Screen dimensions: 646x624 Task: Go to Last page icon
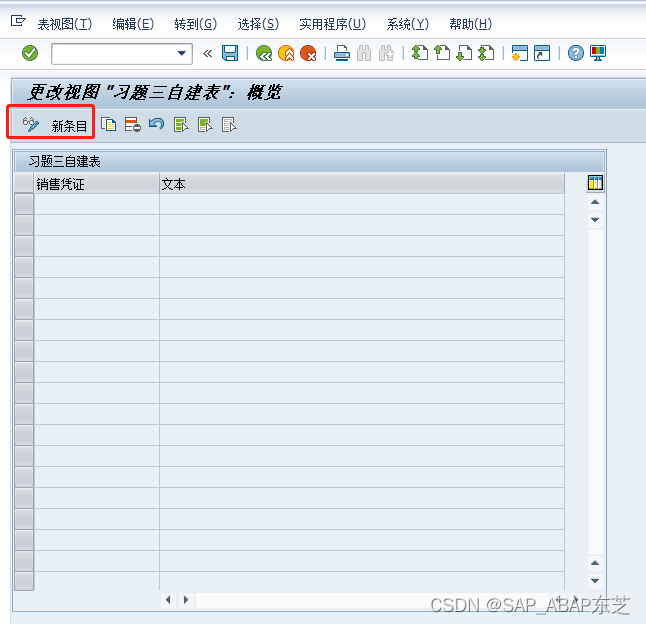click(486, 53)
